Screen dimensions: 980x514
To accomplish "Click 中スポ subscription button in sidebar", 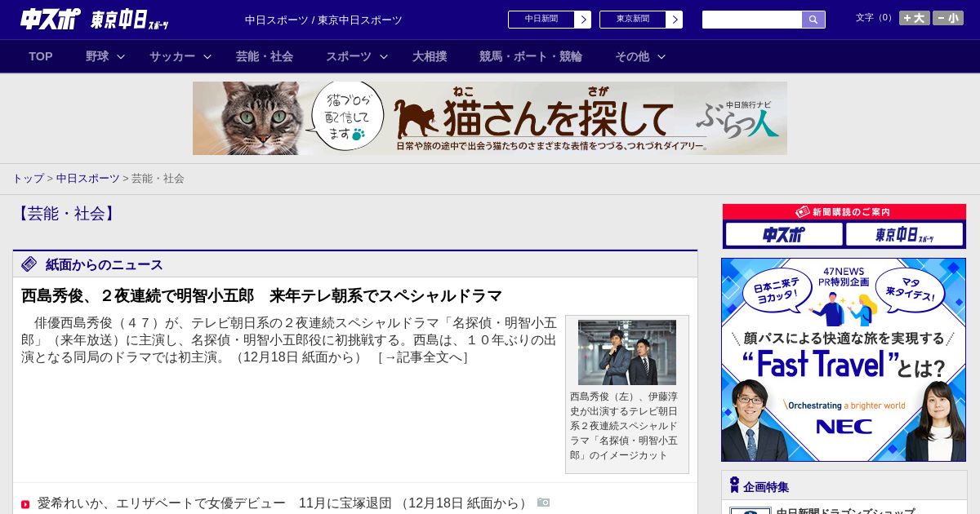I will coord(784,235).
